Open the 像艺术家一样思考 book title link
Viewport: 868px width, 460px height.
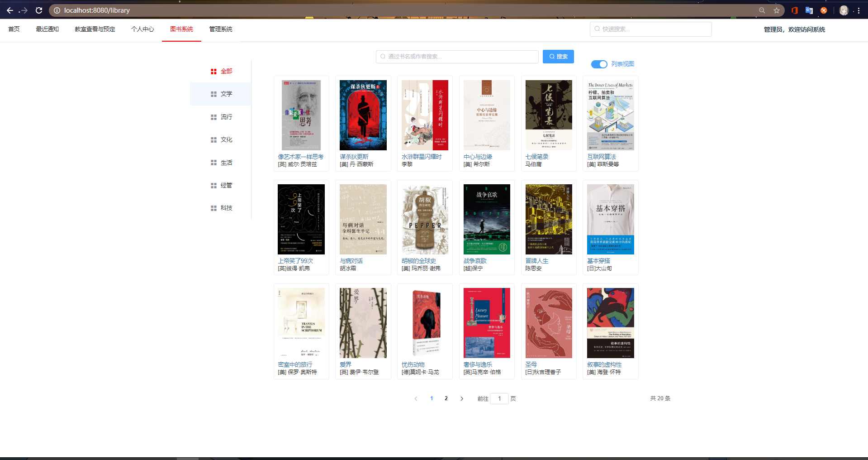pos(301,157)
